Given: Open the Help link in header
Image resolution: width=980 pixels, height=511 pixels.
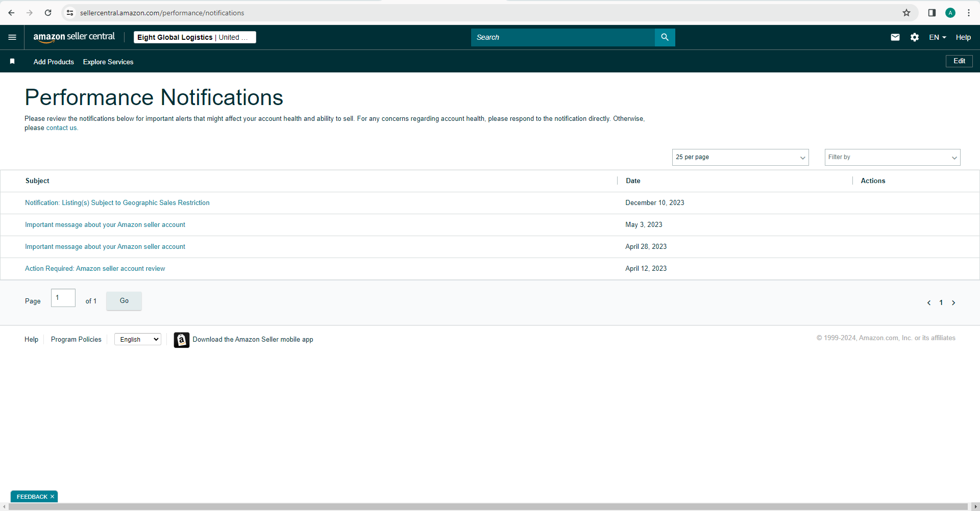Looking at the screenshot, I should 963,37.
